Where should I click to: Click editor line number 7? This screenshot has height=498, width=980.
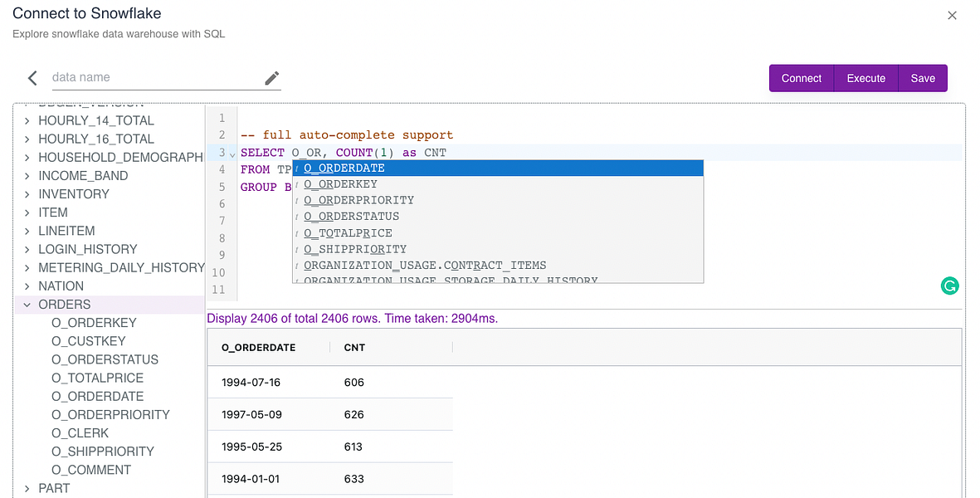coord(222,221)
